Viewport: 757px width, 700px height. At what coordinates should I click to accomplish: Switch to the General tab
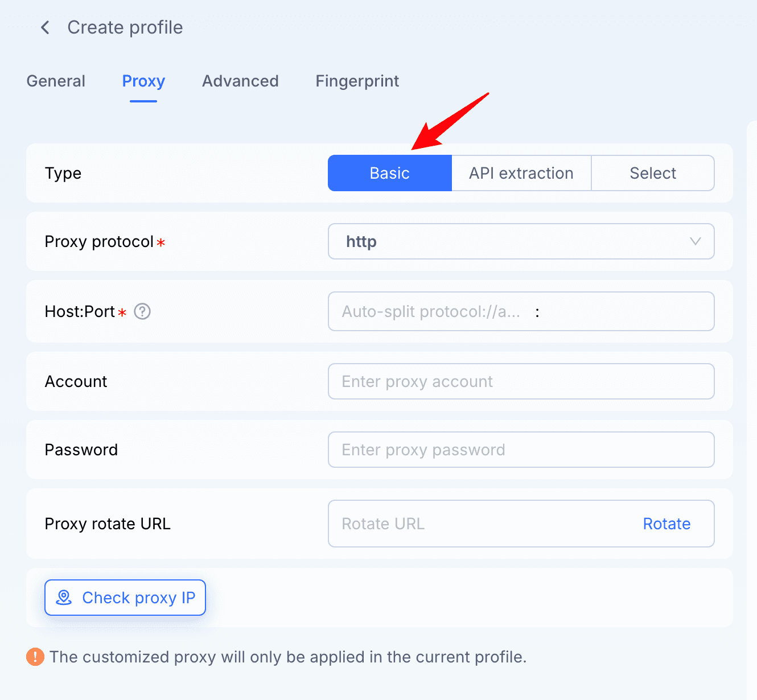55,81
